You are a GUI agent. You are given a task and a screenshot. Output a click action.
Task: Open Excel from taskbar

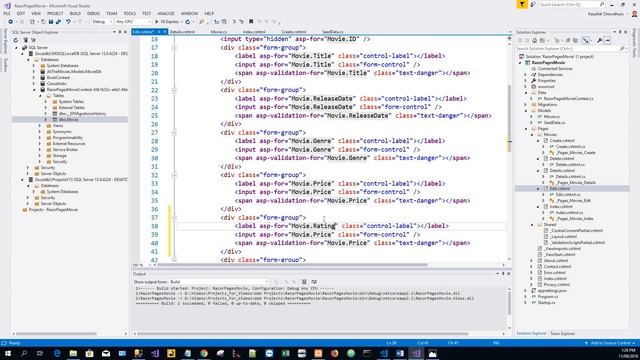(x=285, y=353)
